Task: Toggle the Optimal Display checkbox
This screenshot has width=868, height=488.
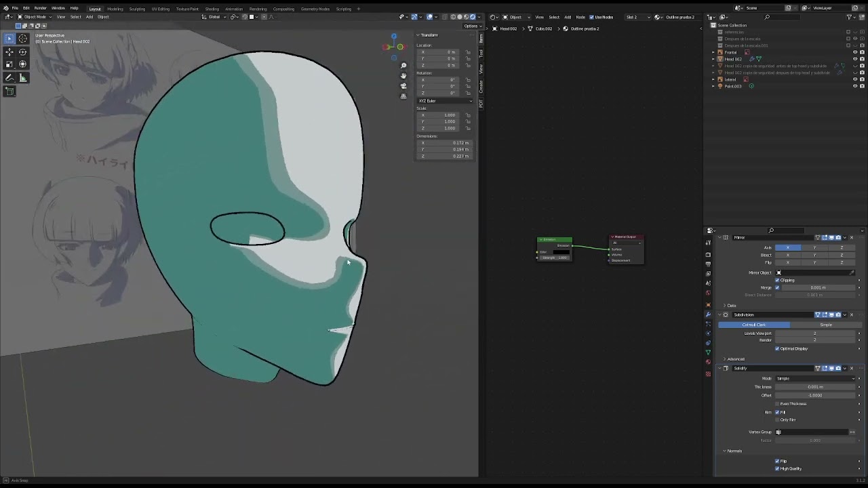Action: (x=777, y=348)
